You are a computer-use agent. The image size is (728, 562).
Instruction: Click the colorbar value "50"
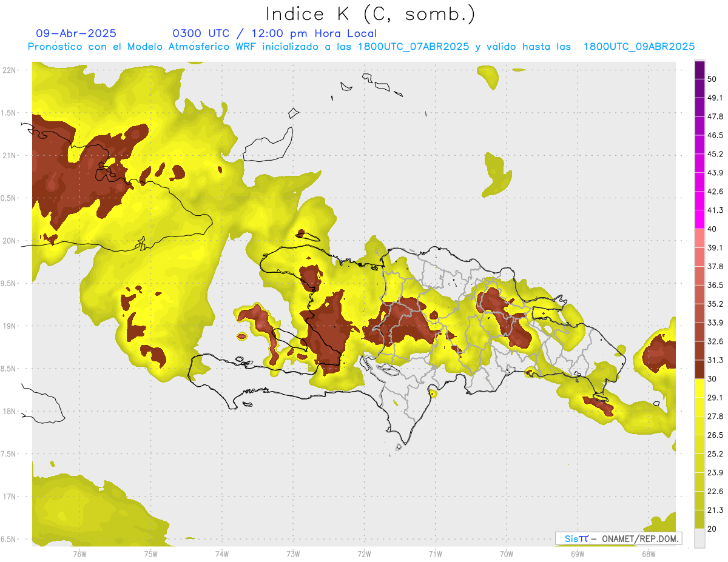pos(713,79)
